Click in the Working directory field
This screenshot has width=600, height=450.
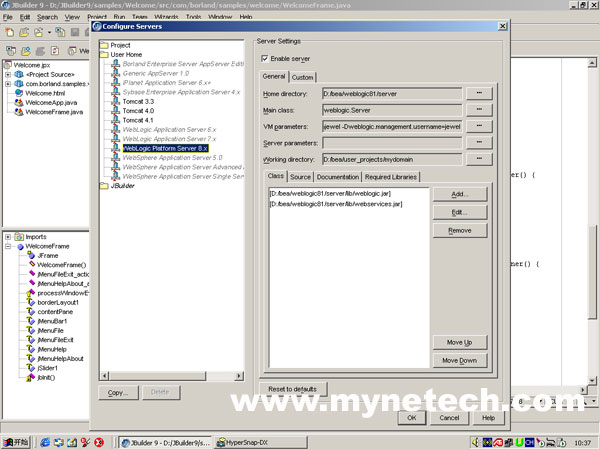pos(392,159)
